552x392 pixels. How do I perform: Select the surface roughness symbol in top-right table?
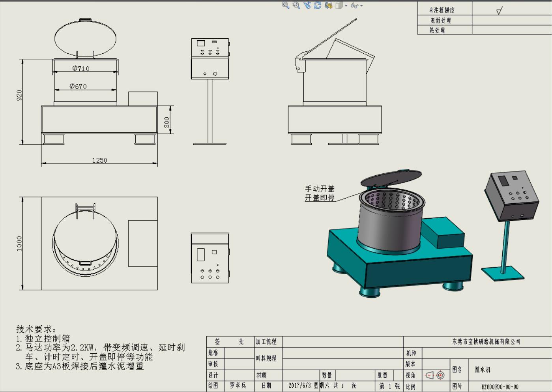(499, 11)
